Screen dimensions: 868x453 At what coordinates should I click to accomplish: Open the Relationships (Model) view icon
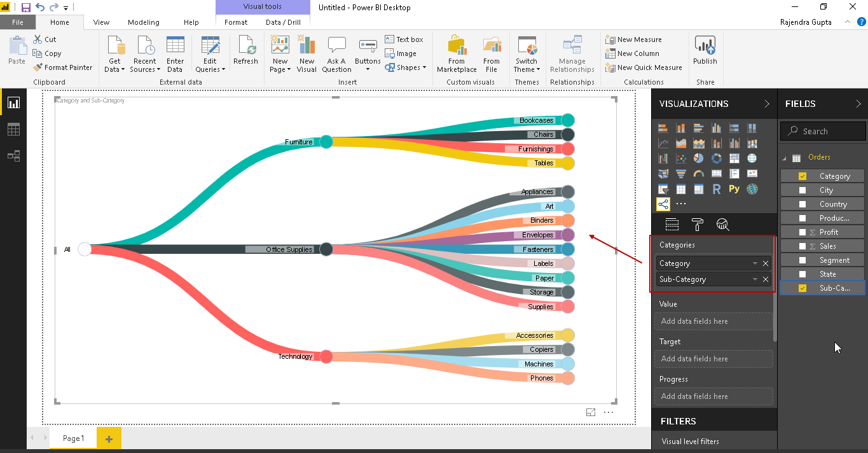click(13, 156)
